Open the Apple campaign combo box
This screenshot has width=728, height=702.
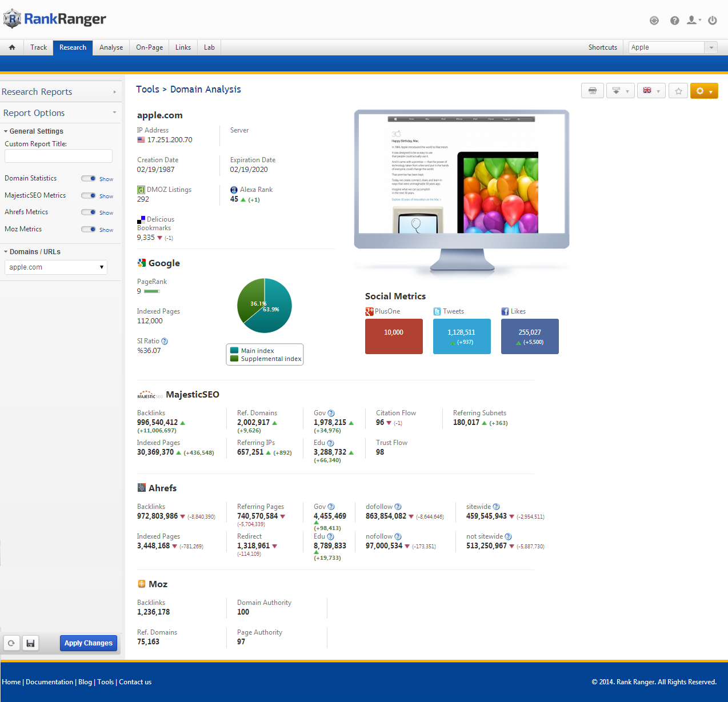click(x=673, y=47)
